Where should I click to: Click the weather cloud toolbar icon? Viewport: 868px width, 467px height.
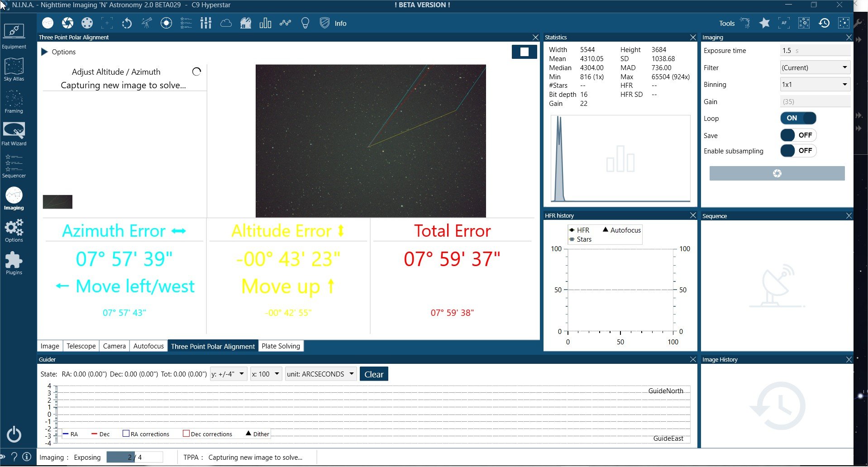(226, 23)
